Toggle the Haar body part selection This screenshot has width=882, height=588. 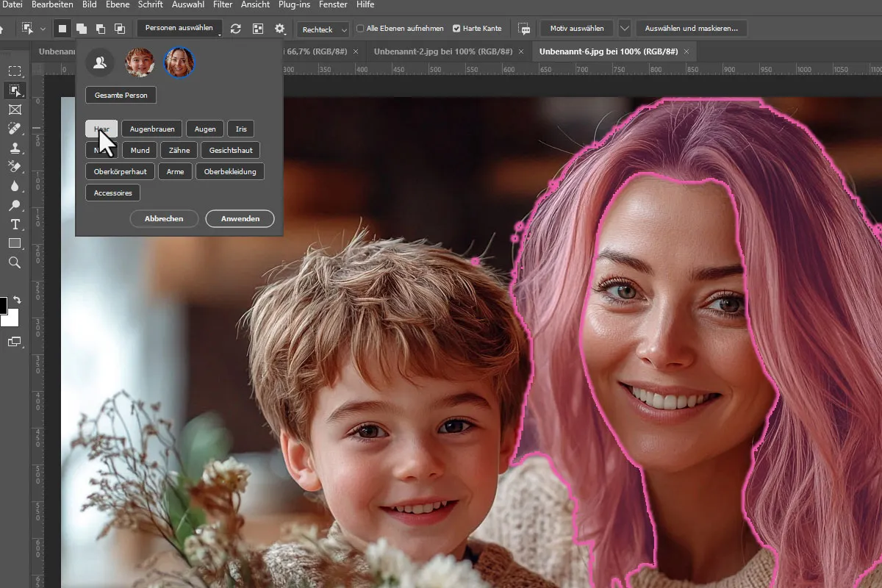click(x=101, y=129)
